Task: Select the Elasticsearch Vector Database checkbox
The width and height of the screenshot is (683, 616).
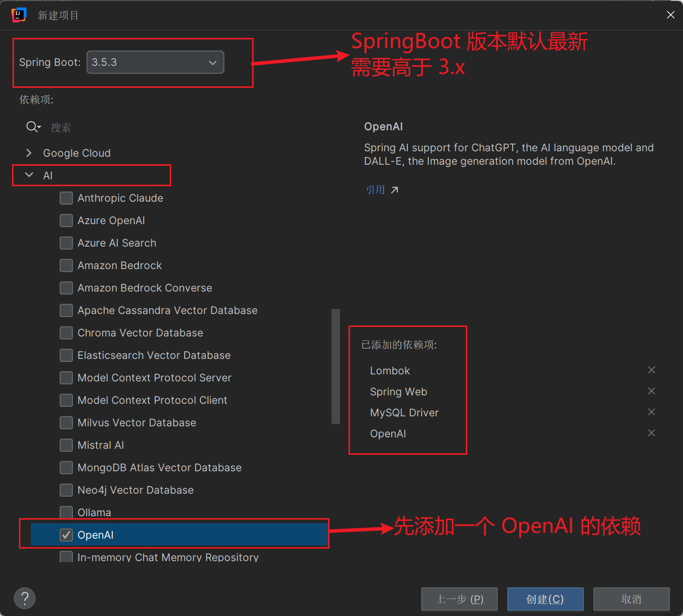Action: click(66, 355)
